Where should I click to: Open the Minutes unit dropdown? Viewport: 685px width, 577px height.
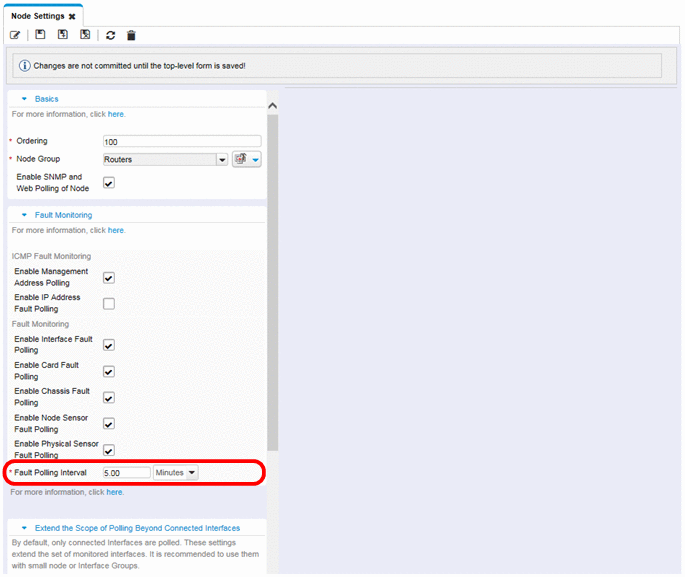tap(191, 472)
